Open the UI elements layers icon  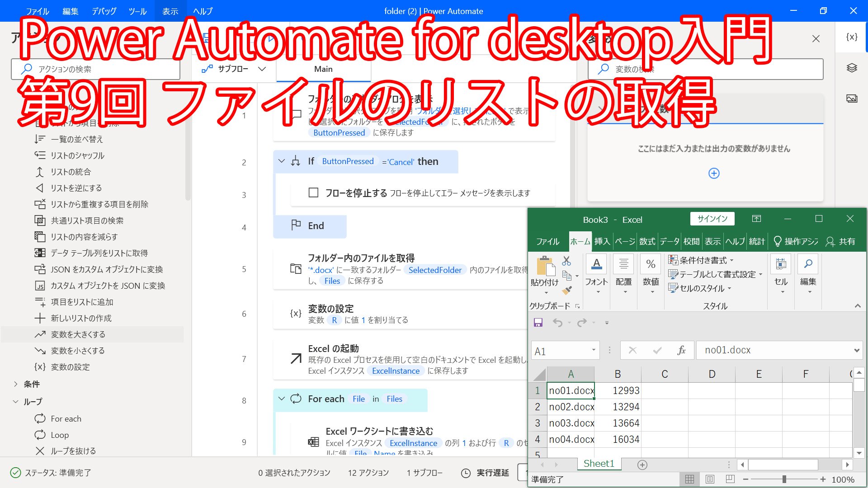(x=852, y=68)
